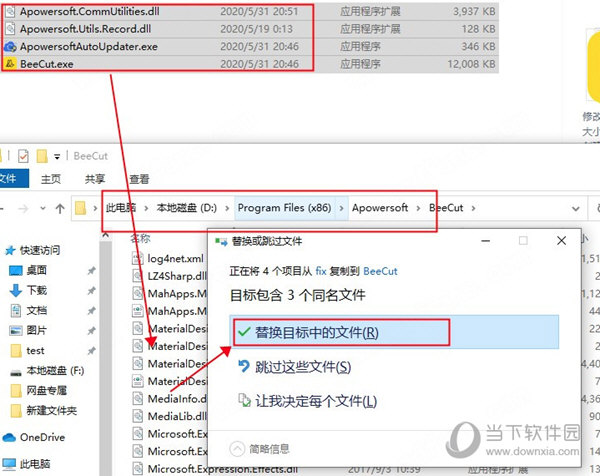Screen dimensions: 600x476
Task: Click the new folder icon in title bar
Action: click(x=42, y=156)
